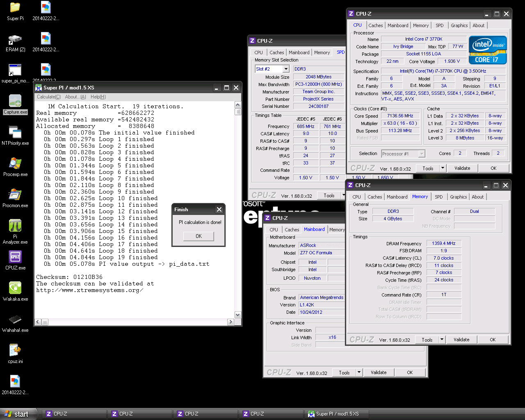Launch Pi Analyzer.exe icon
Screen dimensions: 525x420
tap(15, 226)
